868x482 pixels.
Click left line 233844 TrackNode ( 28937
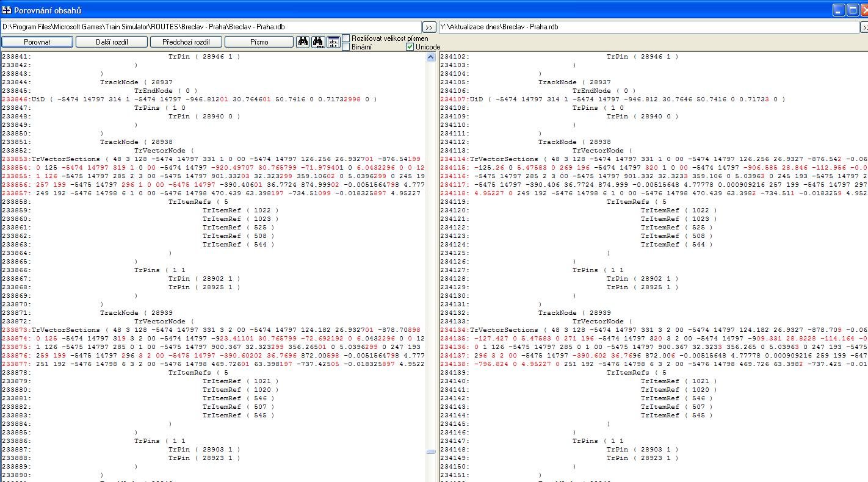136,82
